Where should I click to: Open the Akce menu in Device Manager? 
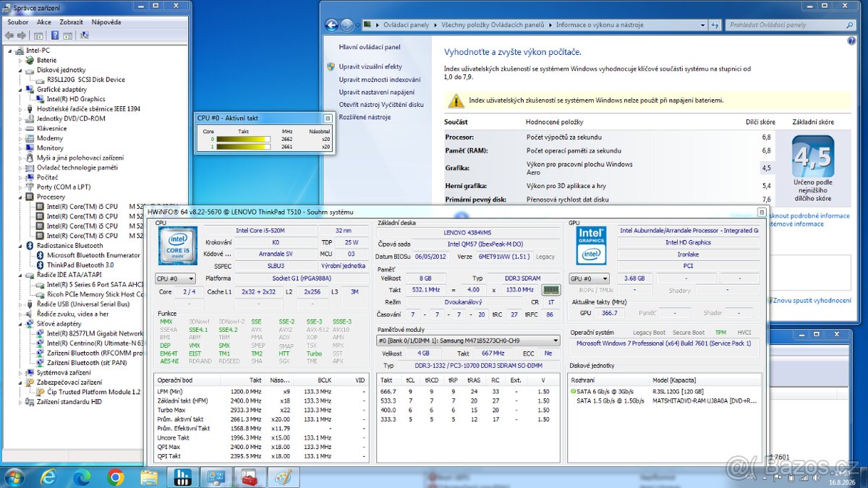(44, 22)
